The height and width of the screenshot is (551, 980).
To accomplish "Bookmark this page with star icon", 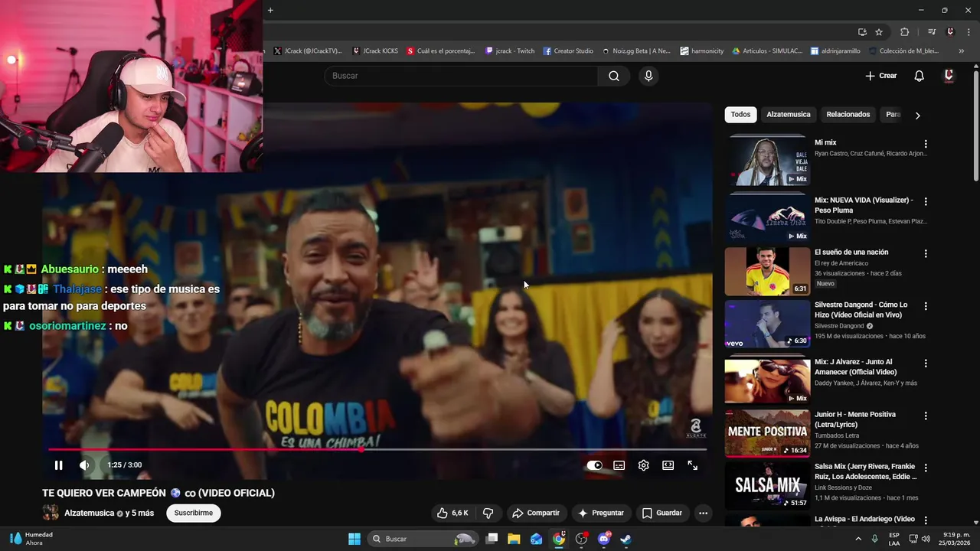I will coord(879,32).
